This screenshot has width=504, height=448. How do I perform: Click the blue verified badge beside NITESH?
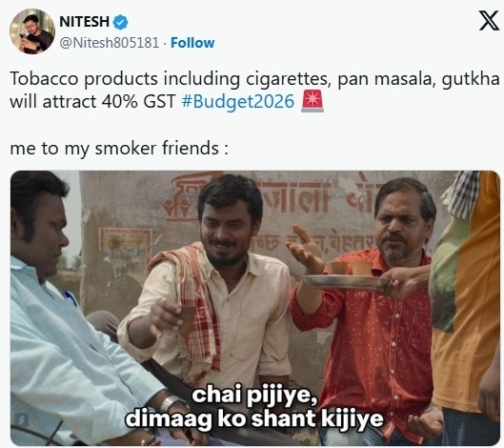tap(121, 22)
